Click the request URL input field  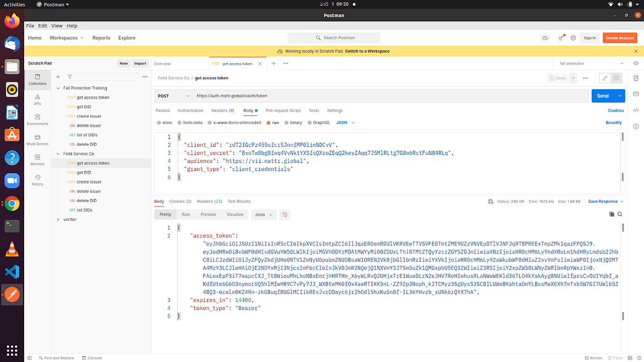click(x=391, y=96)
